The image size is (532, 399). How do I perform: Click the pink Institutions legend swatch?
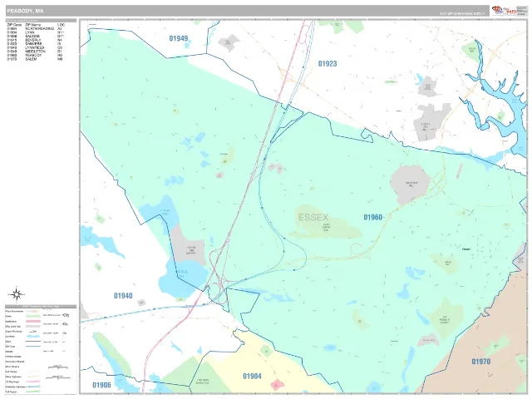[33, 322]
